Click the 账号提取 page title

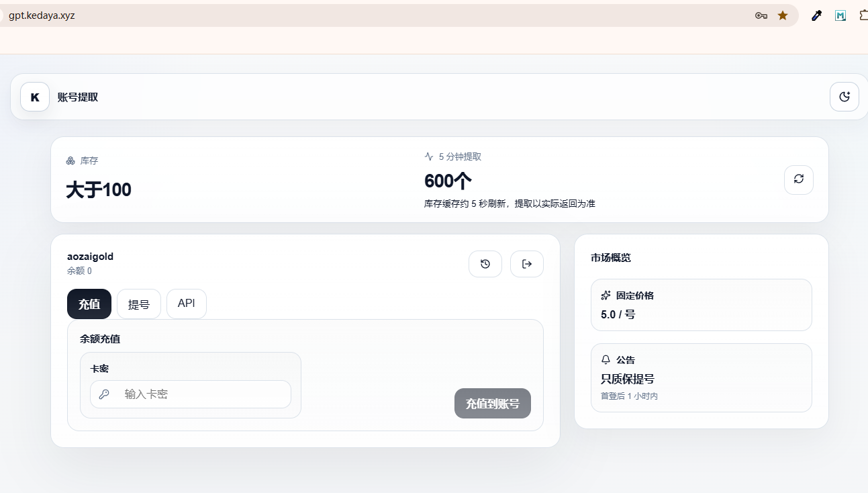78,97
